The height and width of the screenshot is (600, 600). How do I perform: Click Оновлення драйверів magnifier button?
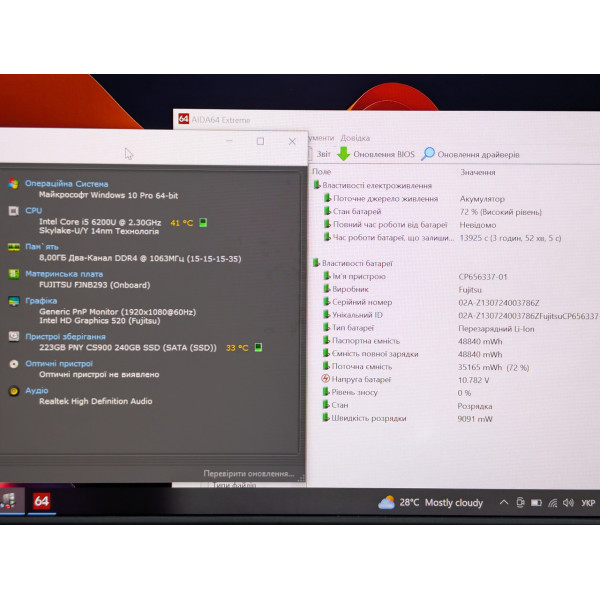(470, 155)
